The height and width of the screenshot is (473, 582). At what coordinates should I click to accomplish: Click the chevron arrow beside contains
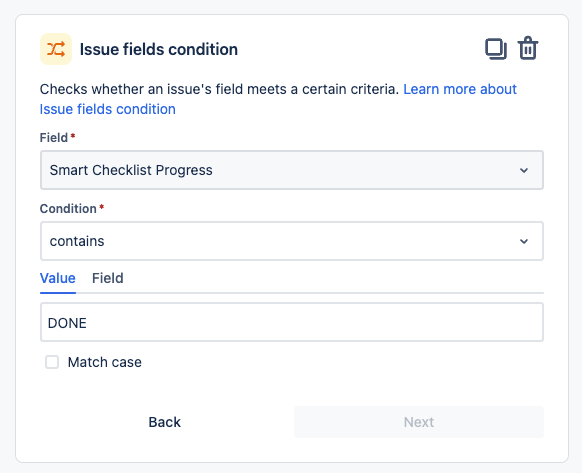[524, 241]
